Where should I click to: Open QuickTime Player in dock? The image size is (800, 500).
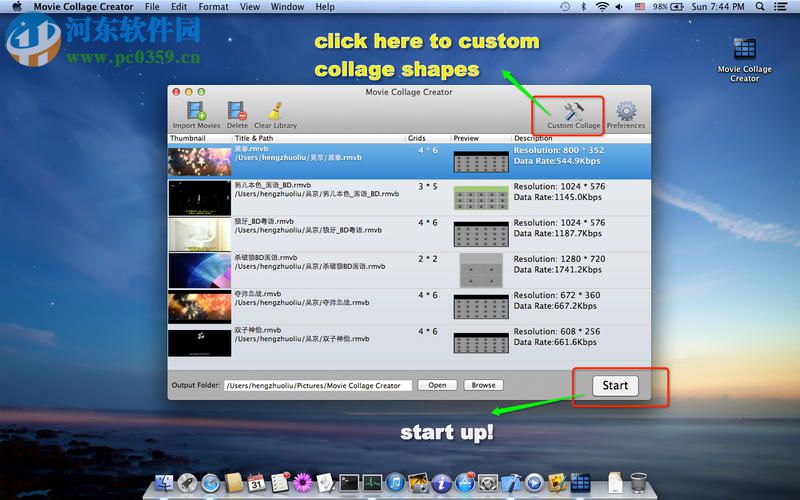tap(534, 482)
